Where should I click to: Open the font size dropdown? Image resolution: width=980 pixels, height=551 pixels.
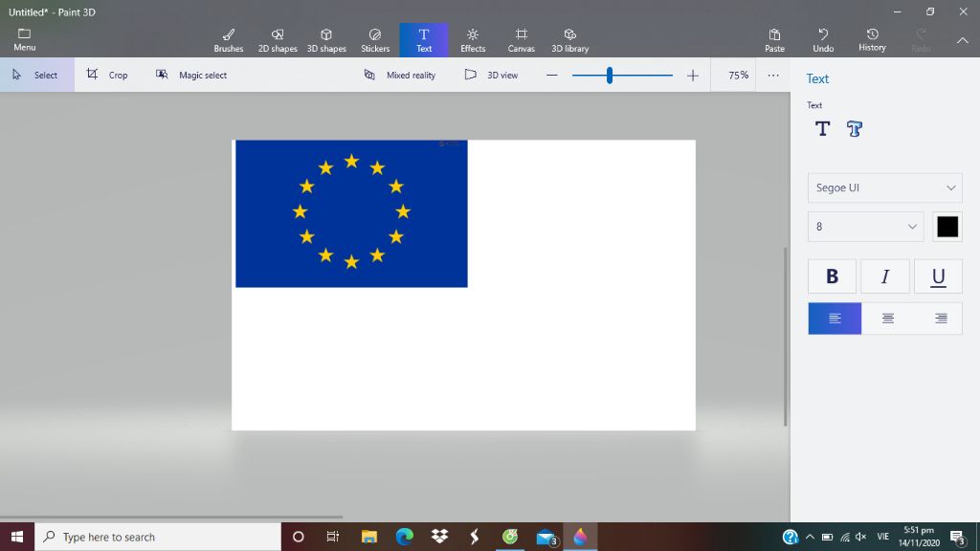pyautogui.click(x=864, y=227)
